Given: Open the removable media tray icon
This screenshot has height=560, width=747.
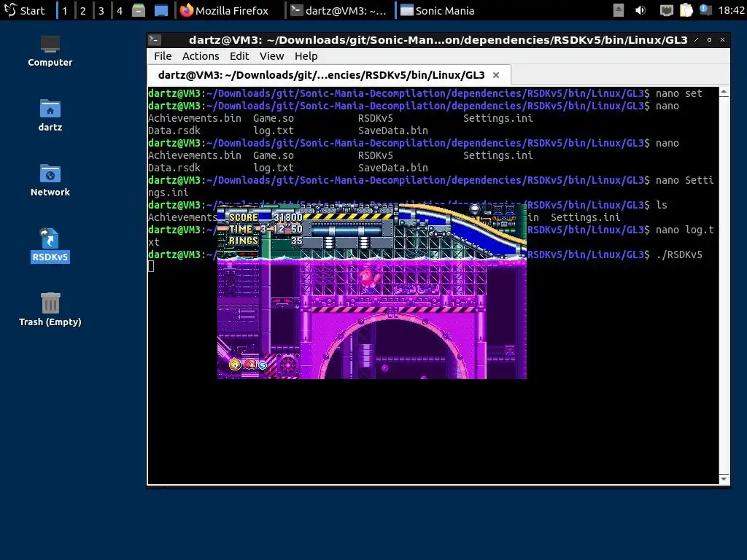Looking at the screenshot, I should [618, 10].
